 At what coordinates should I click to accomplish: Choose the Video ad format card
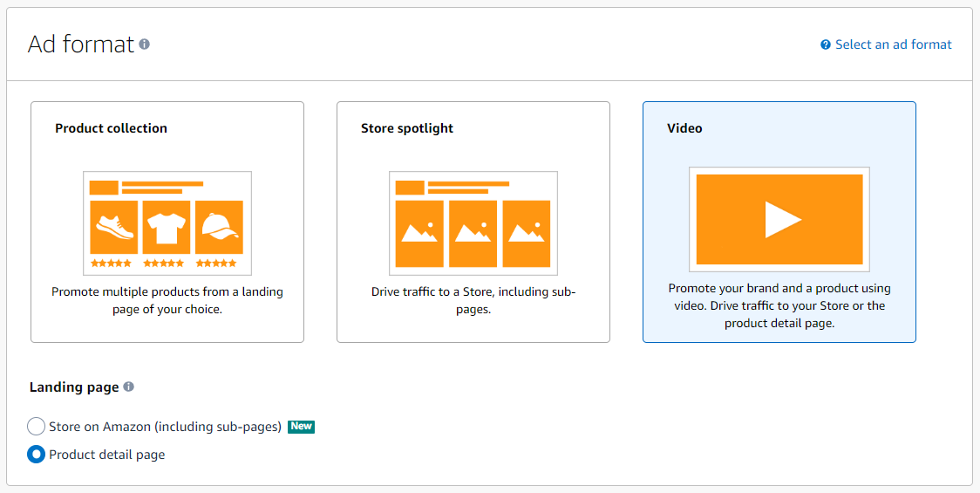(779, 223)
